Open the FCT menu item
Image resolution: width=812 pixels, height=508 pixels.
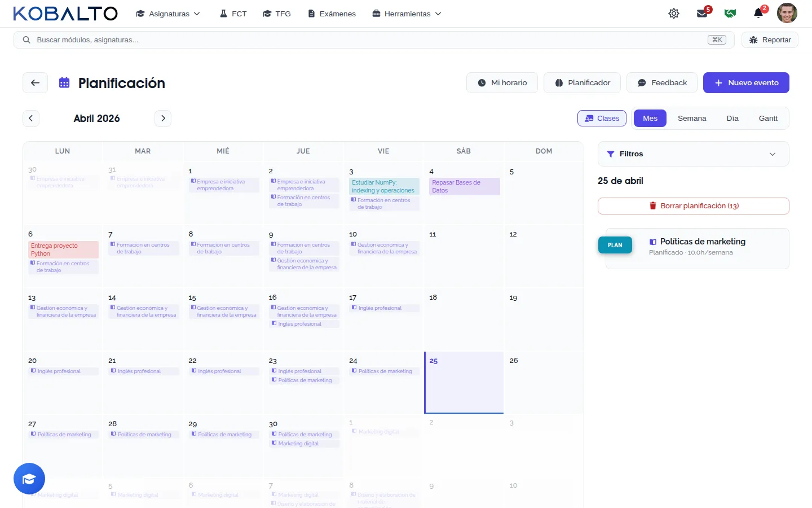pyautogui.click(x=233, y=14)
